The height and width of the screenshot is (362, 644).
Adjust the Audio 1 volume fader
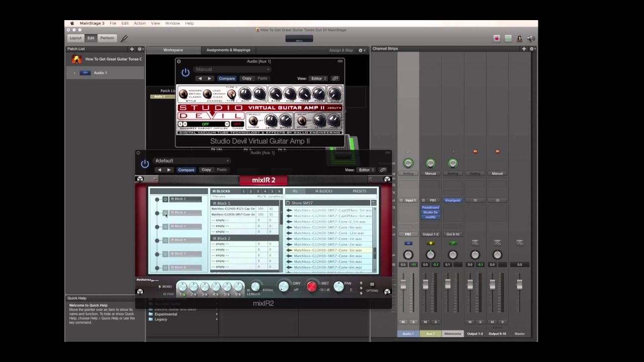click(x=403, y=285)
